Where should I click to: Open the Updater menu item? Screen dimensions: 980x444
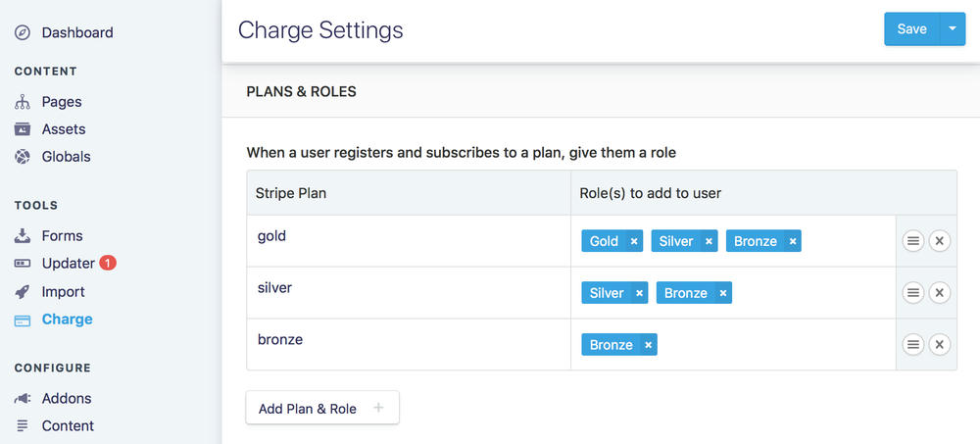(x=68, y=264)
